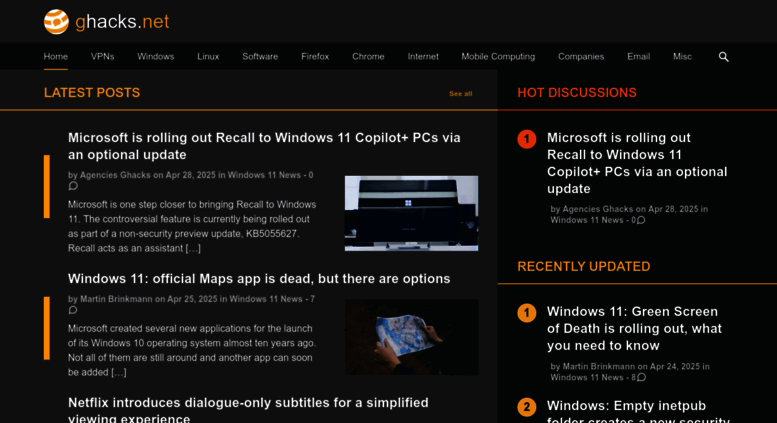Open the Firefox category
Screen dimensions: 777x423
click(x=315, y=56)
